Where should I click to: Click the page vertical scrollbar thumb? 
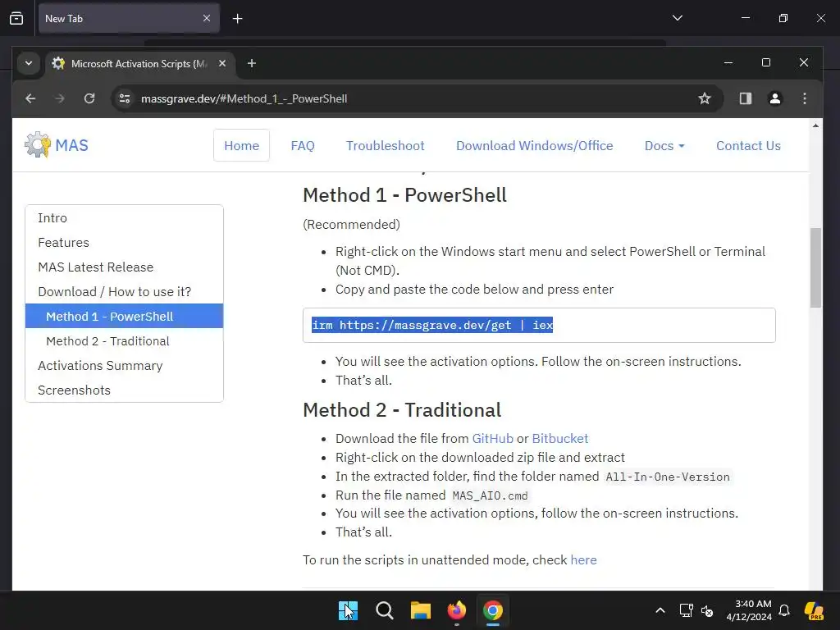pyautogui.click(x=815, y=268)
